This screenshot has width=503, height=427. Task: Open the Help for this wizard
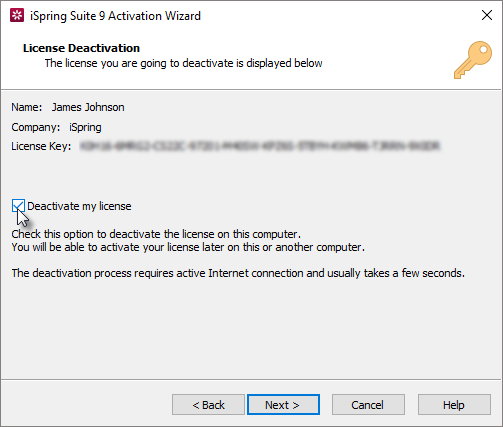click(x=454, y=405)
